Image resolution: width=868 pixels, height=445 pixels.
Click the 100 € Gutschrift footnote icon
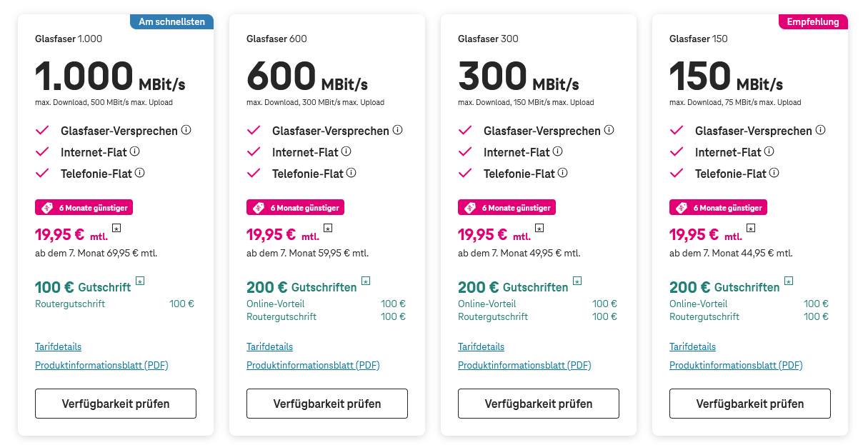(140, 281)
